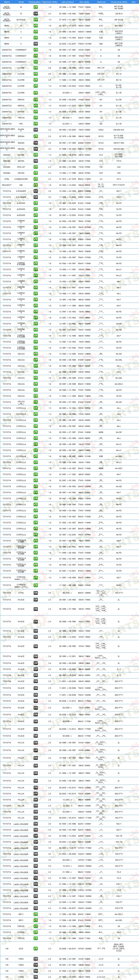
Task: Click diesel icon in Land-Cruiser 1HD-FTE row
Action: [36, 908]
